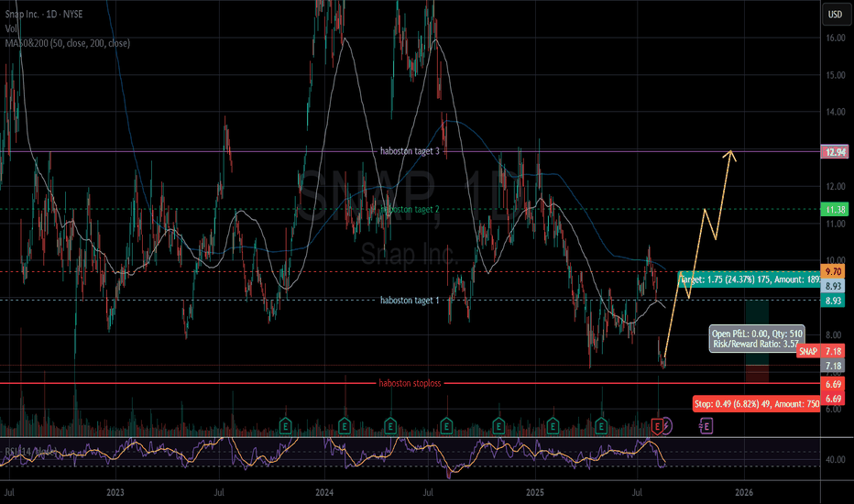Click the 40.00 RSI axis value

(x=835, y=460)
